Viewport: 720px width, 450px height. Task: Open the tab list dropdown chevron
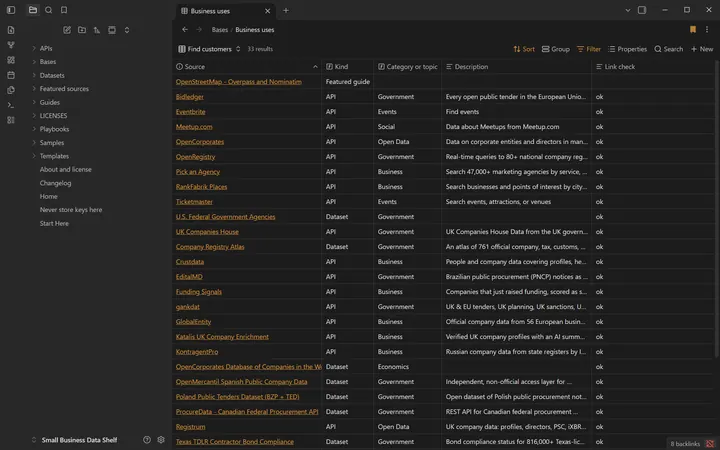(x=628, y=10)
